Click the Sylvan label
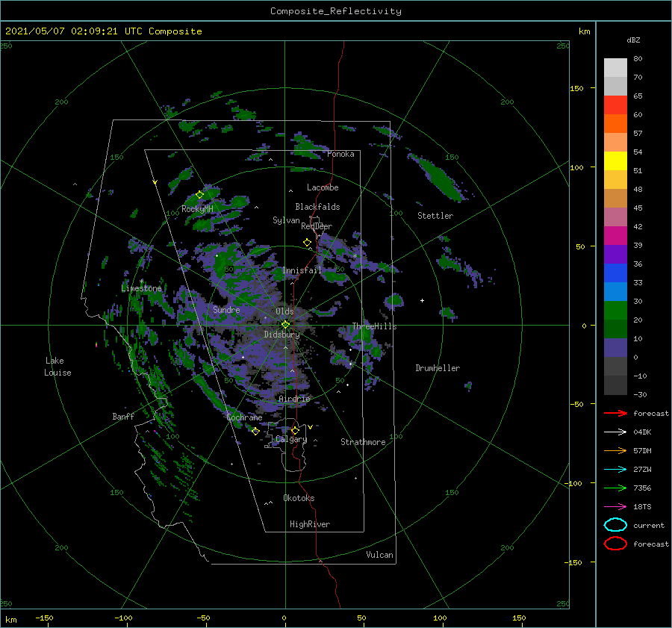Viewport: 672px width, 628px height. pos(286,220)
